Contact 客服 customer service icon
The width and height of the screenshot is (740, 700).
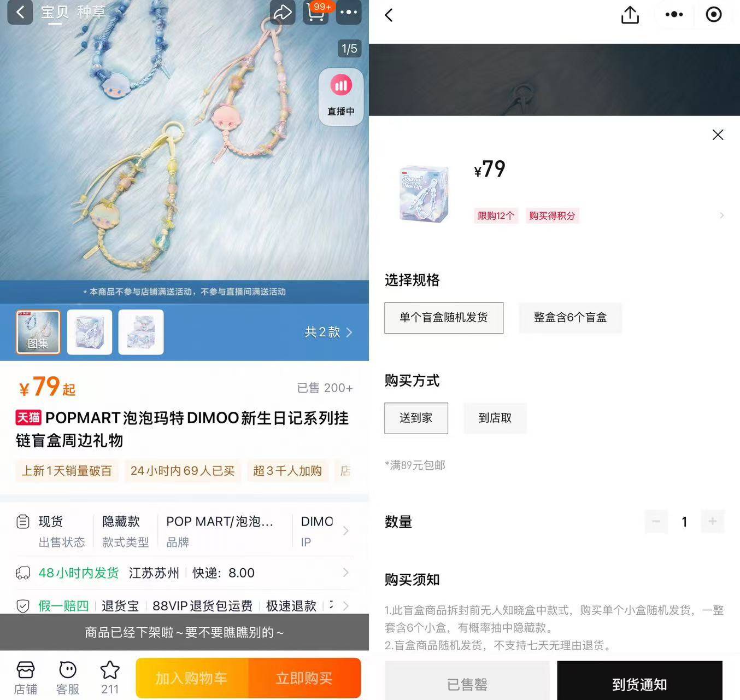tap(68, 677)
